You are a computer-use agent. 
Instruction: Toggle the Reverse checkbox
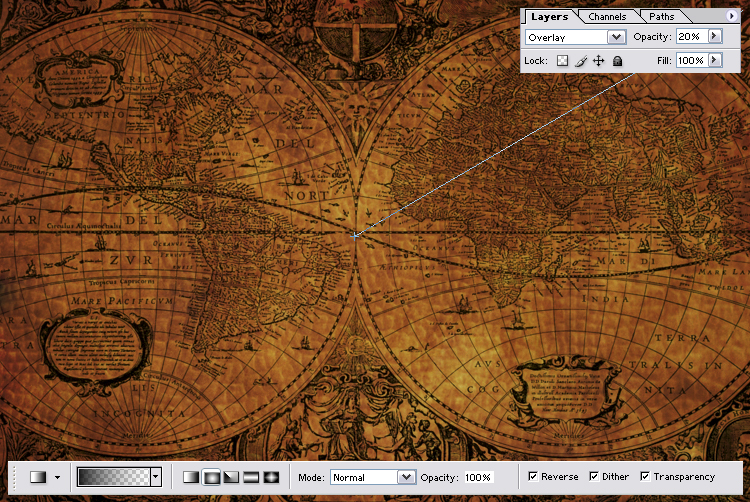pos(533,476)
